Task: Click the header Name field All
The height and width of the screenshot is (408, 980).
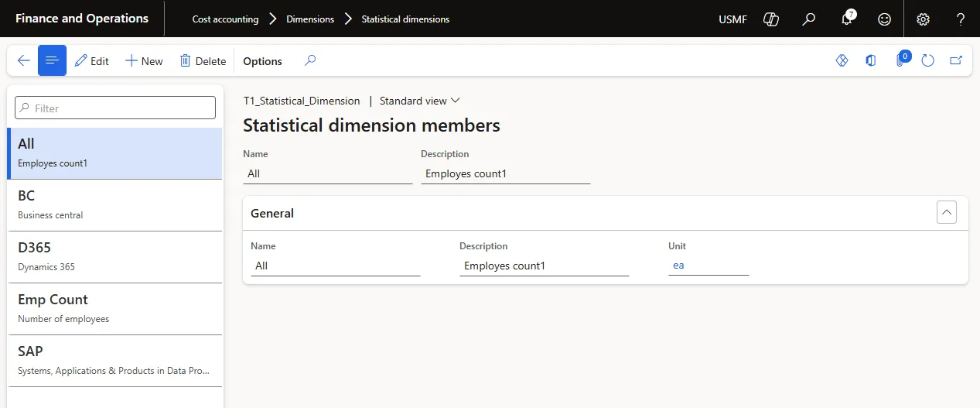Action: click(327, 174)
